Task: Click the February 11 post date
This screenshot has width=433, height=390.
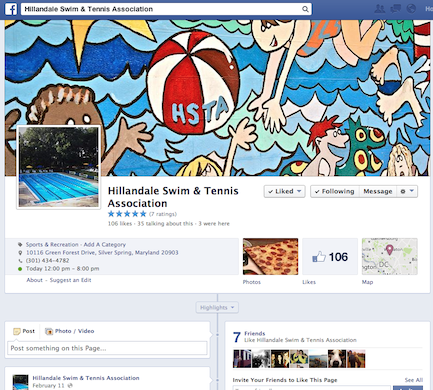Action: 48,386
